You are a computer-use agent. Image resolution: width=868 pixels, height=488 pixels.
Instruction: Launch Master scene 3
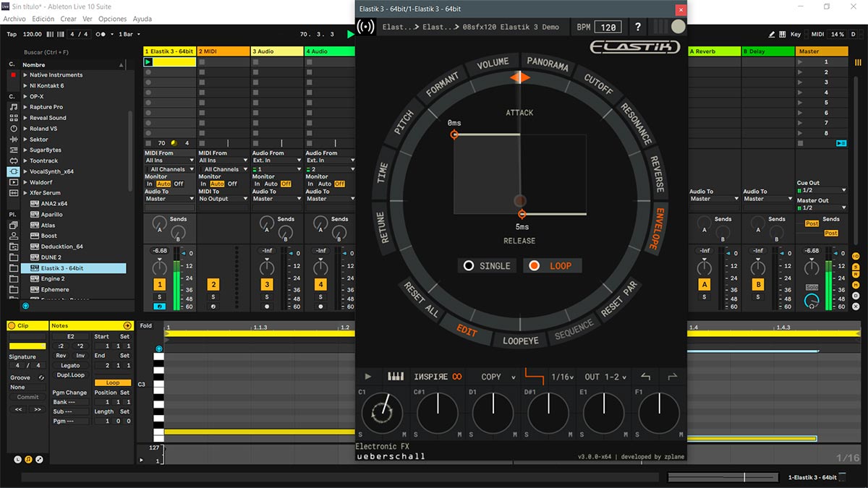[x=800, y=82]
